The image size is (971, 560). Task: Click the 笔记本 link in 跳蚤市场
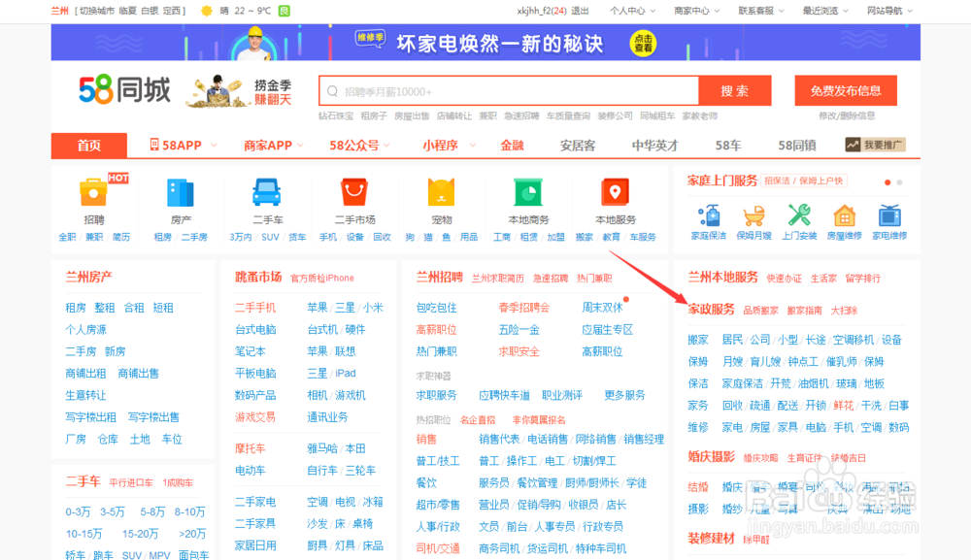[x=251, y=351]
